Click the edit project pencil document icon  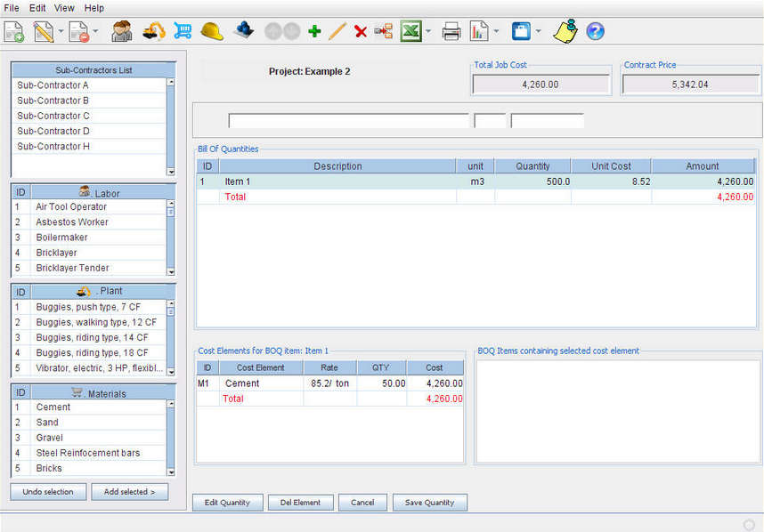44,32
